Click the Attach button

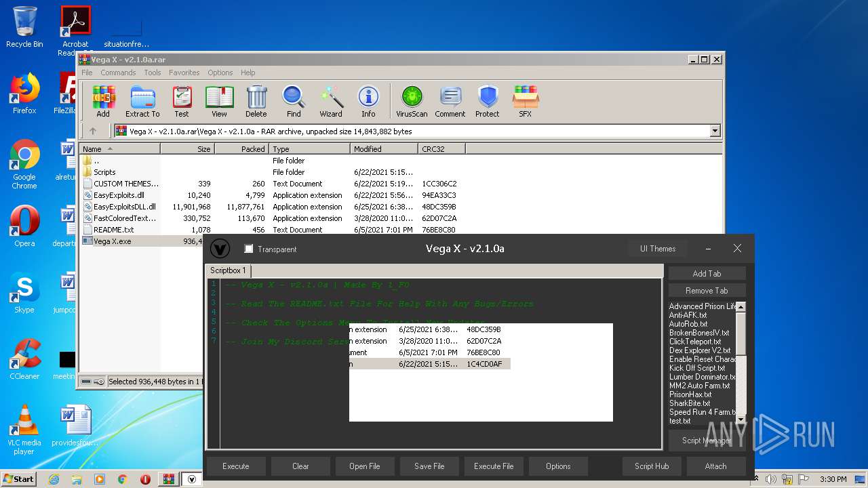pos(715,466)
